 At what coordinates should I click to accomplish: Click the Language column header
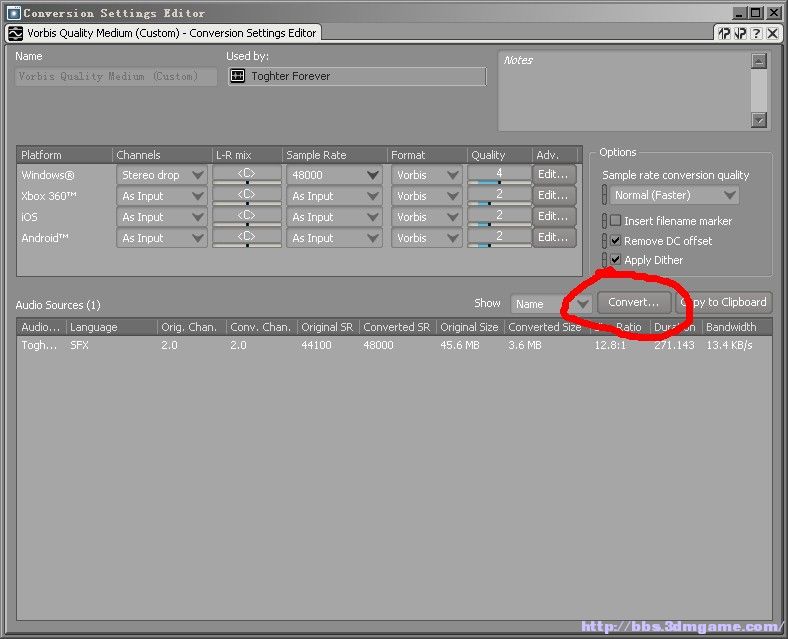111,327
